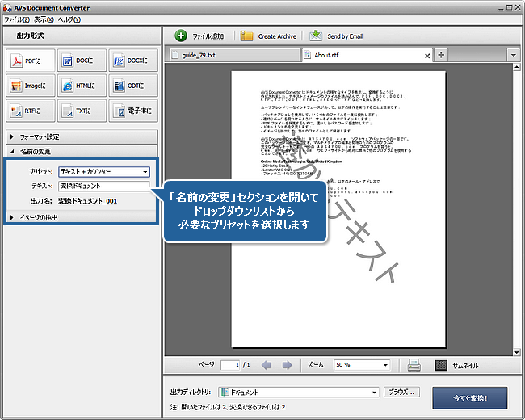Viewport: 525px width, 420px height.
Task: Pick the Image output format
Action: pos(31,86)
